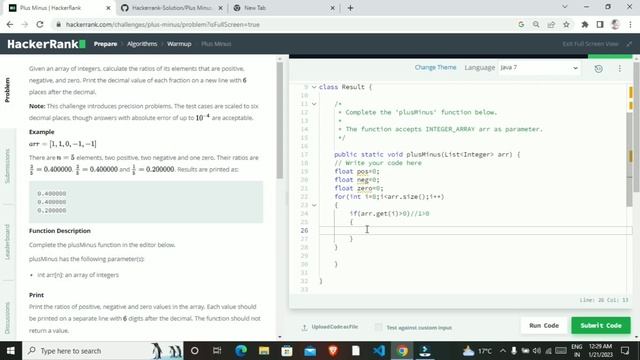
Task: Click the plusMinus method signature line
Action: click(427, 154)
